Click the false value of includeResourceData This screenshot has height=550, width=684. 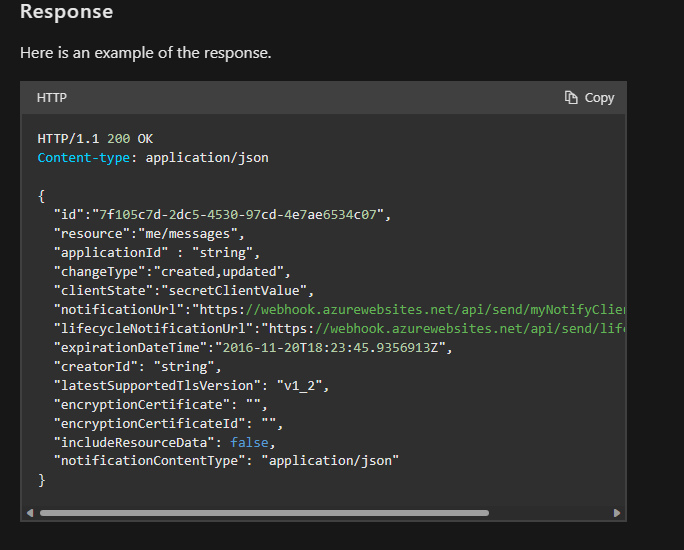pos(249,442)
